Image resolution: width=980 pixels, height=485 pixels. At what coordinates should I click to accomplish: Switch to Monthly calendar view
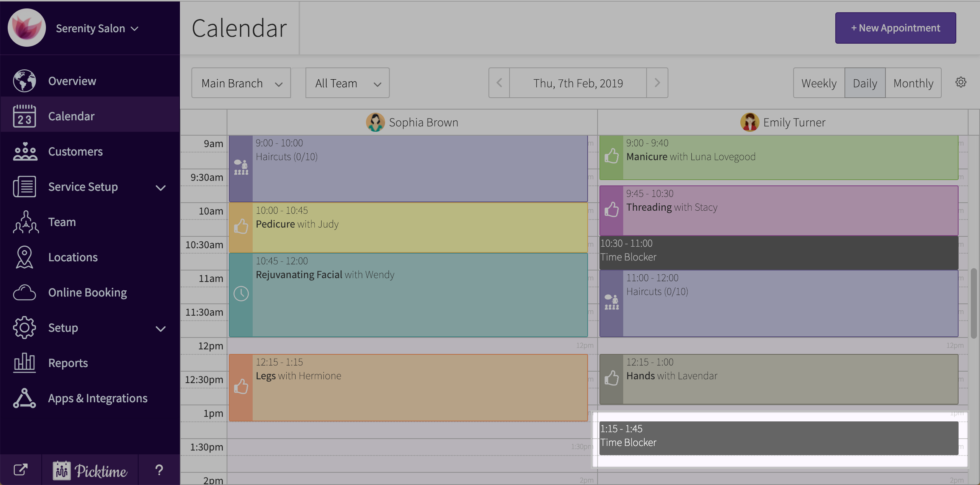pyautogui.click(x=913, y=83)
